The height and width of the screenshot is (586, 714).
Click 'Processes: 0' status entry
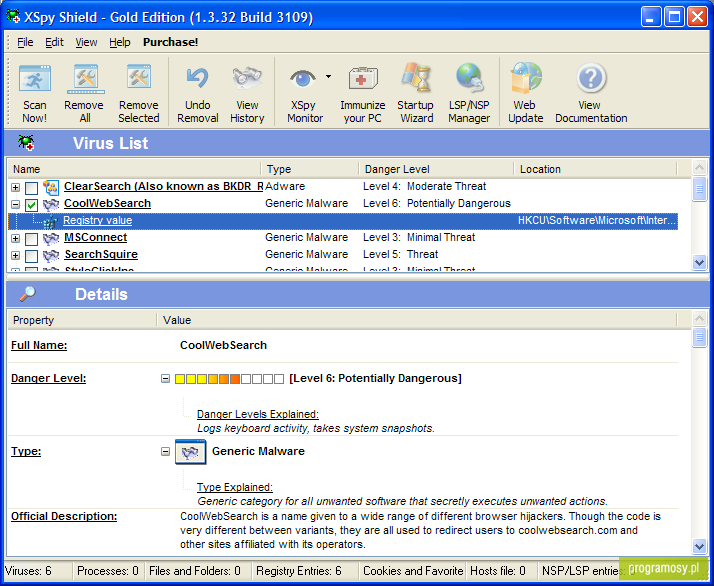(x=107, y=571)
